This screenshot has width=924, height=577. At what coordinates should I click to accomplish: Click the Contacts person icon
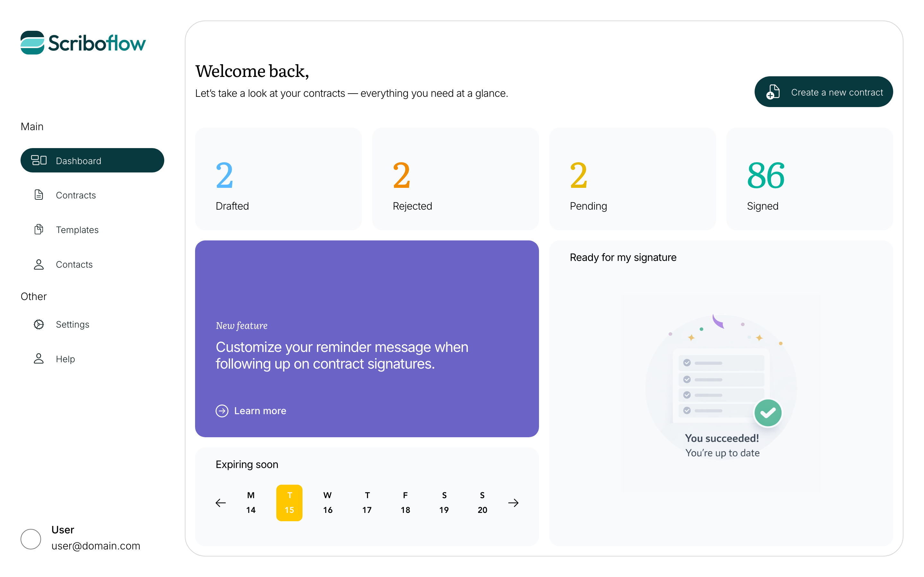pyautogui.click(x=38, y=264)
